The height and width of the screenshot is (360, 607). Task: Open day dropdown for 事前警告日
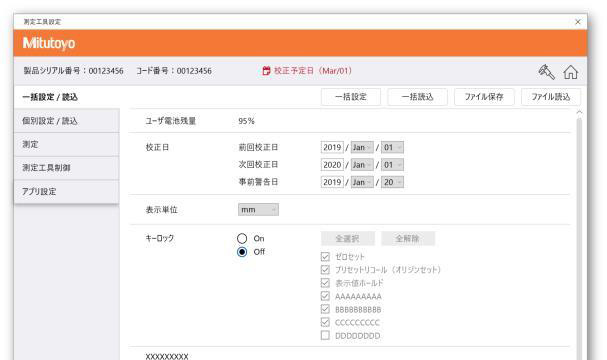392,182
